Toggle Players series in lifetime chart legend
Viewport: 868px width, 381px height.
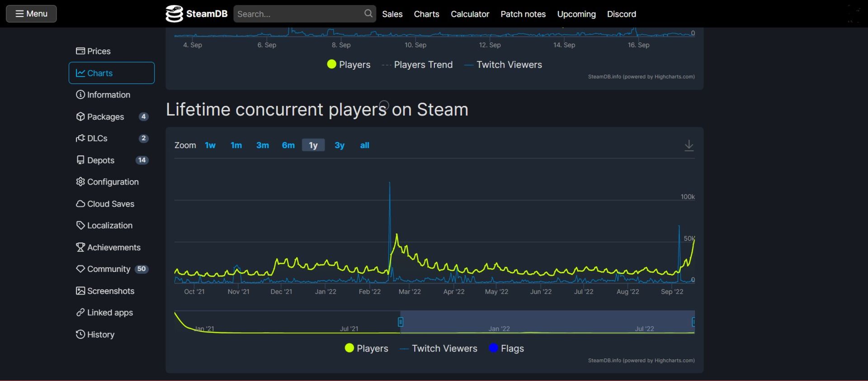point(367,348)
